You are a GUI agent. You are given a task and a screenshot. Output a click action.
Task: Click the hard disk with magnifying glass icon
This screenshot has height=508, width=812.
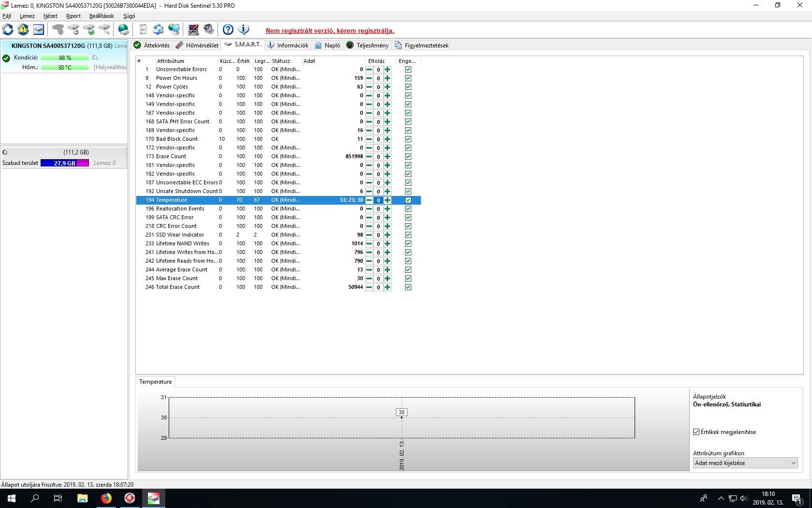tap(104, 30)
